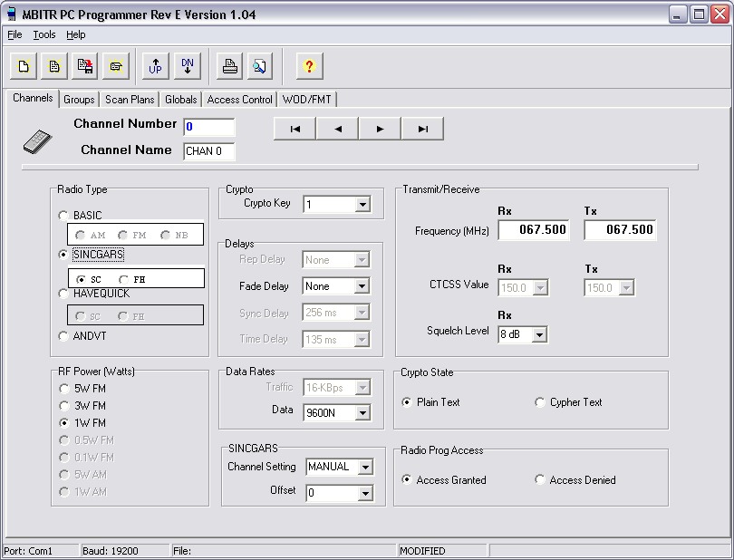
Task: Open the Crypto Key dropdown
Action: (x=362, y=205)
